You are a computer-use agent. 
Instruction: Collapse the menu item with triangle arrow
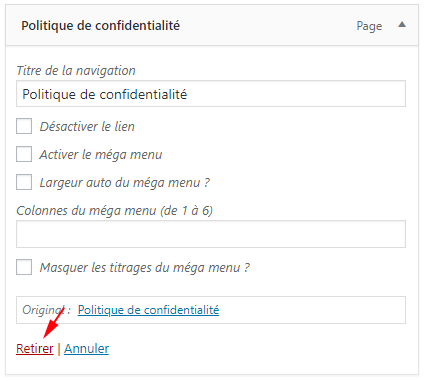402,24
